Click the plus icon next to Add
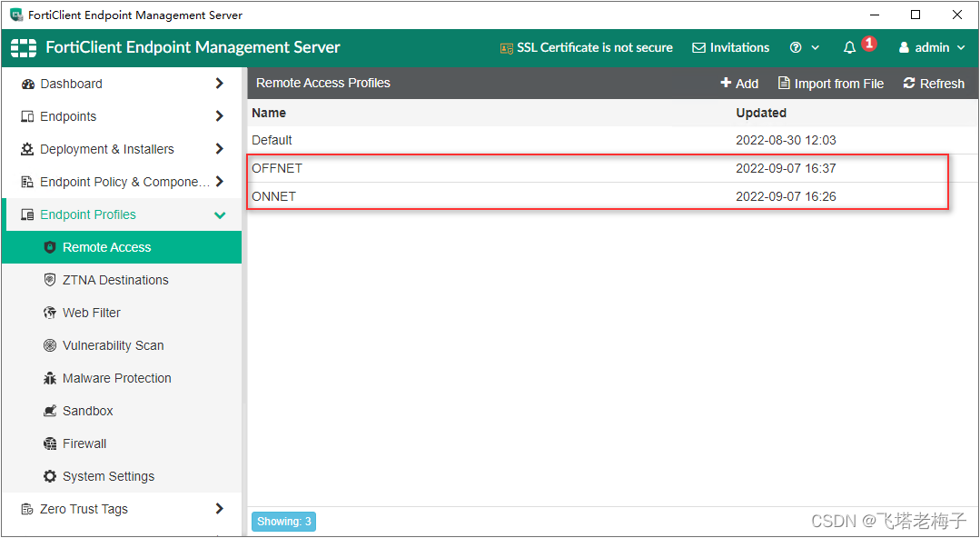 tap(726, 83)
